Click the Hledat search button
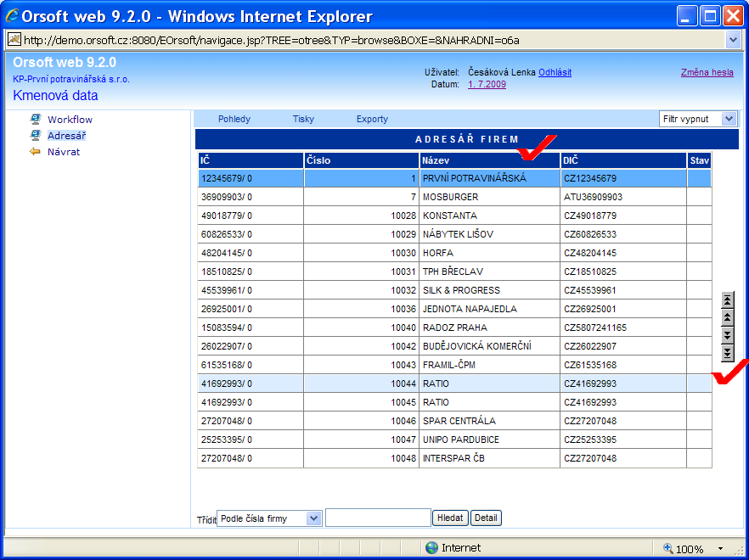This screenshot has width=749, height=560. (x=450, y=518)
